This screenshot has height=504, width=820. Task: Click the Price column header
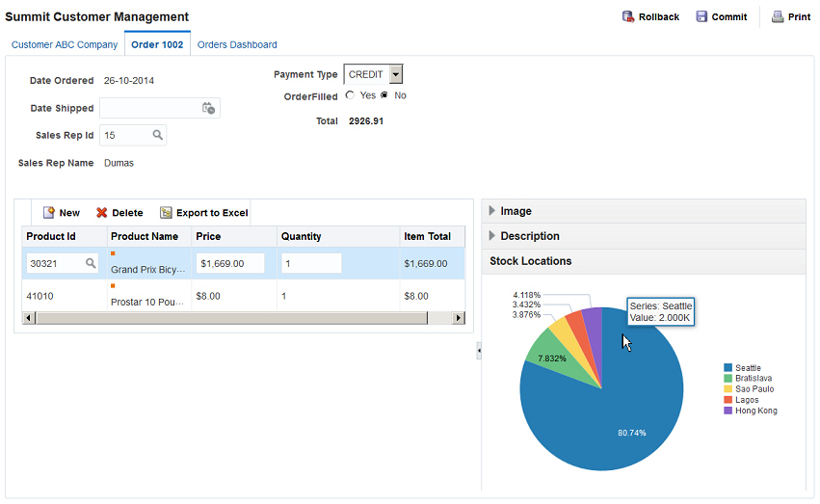click(234, 236)
